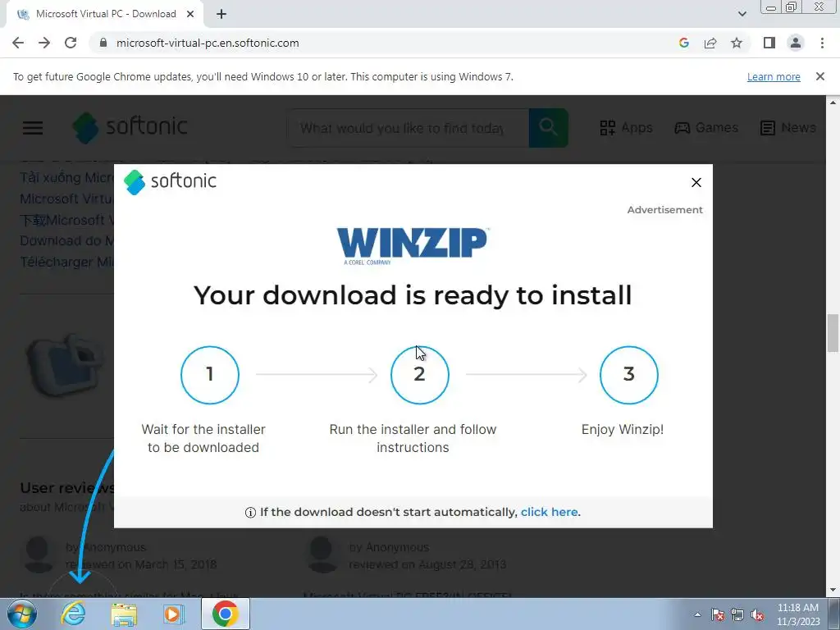
Task: Open the Google icon in the address bar
Action: point(683,43)
